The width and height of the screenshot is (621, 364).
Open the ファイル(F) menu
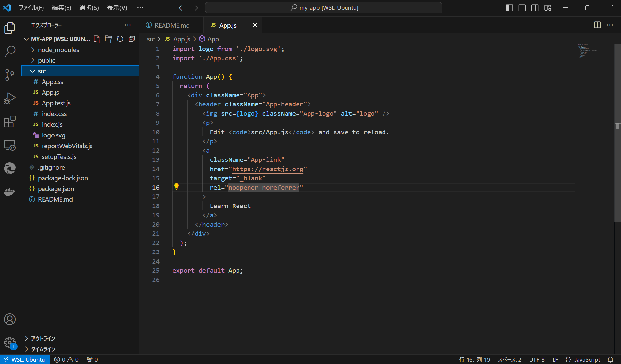(31, 8)
